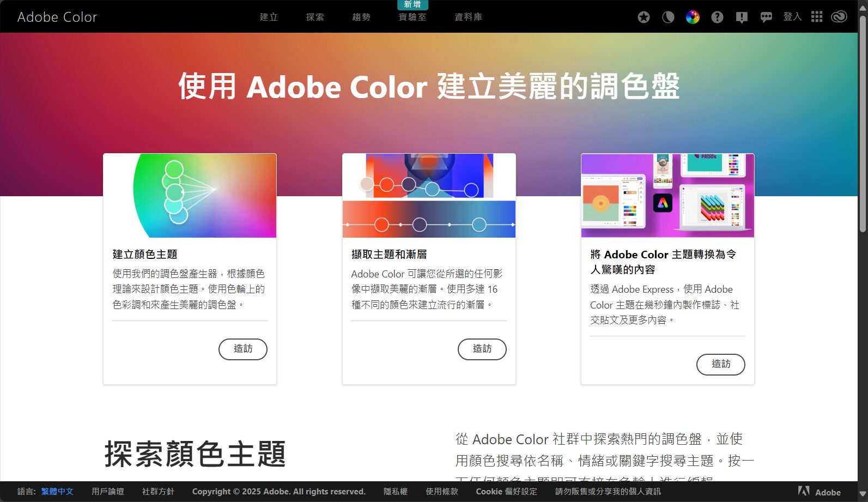Open the Creative Cloud icon

coord(839,17)
